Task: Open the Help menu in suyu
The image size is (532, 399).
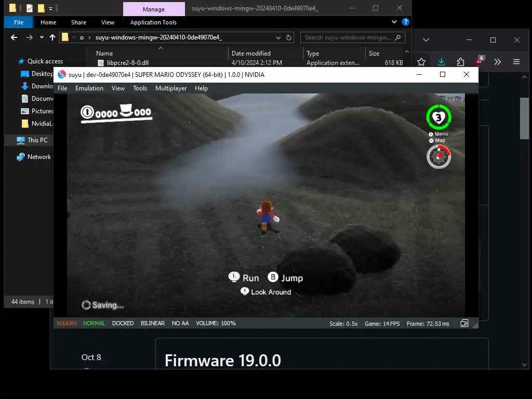Action: (x=201, y=88)
